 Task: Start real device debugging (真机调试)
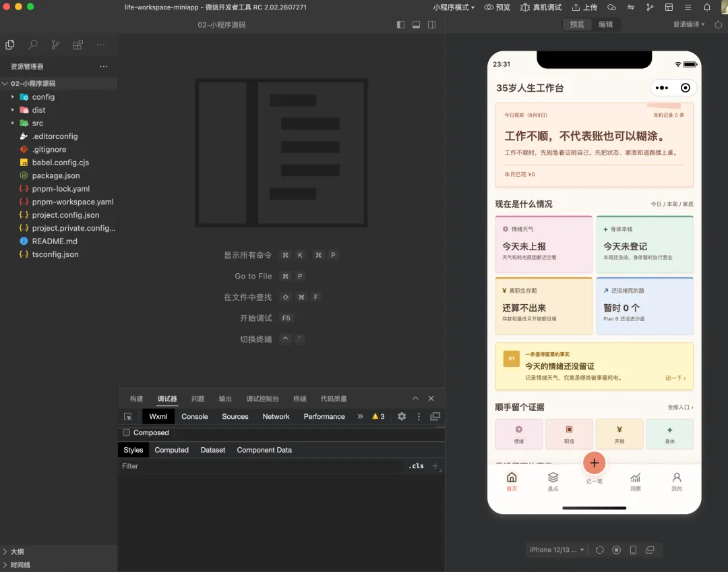(x=541, y=7)
